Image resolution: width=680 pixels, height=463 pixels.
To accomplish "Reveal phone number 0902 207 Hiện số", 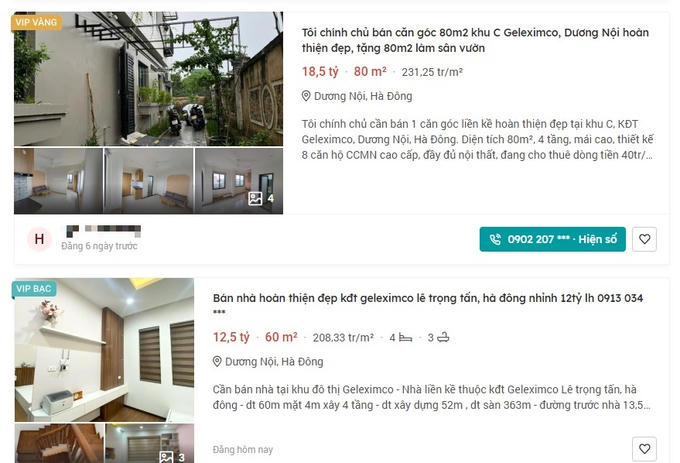I will [x=552, y=239].
